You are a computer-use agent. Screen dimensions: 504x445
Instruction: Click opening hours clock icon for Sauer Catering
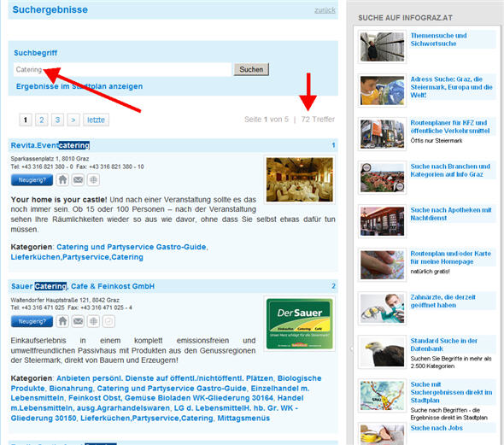(x=108, y=321)
